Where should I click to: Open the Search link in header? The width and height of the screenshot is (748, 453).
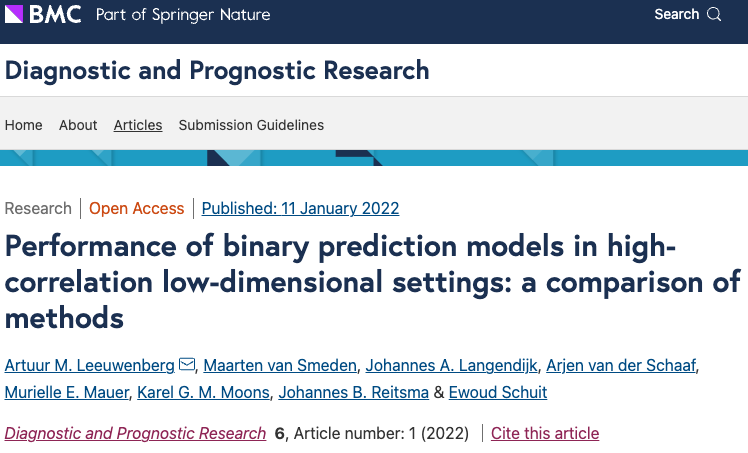[676, 15]
